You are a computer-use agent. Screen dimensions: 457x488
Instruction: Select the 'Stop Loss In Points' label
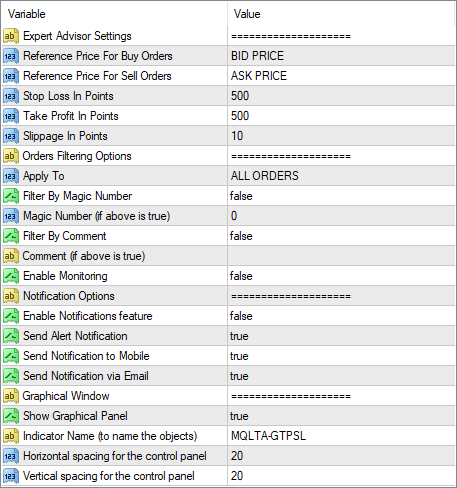coord(68,96)
